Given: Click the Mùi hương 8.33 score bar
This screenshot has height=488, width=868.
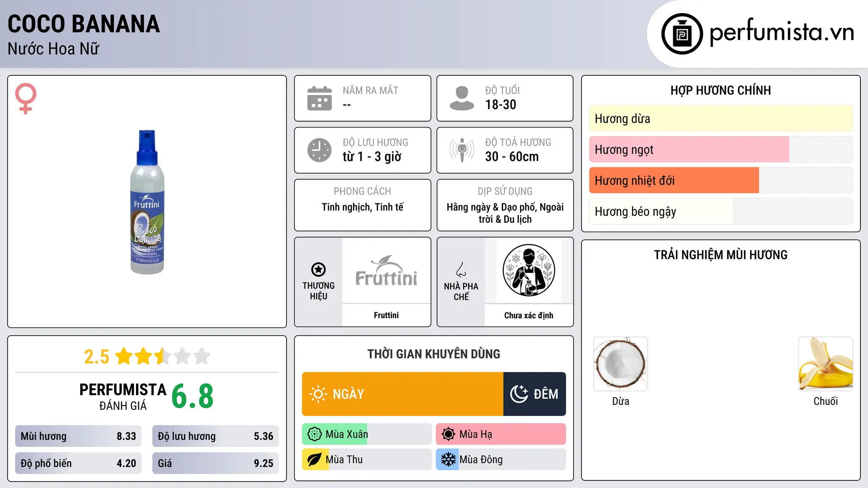Looking at the screenshot, I should pos(78,436).
